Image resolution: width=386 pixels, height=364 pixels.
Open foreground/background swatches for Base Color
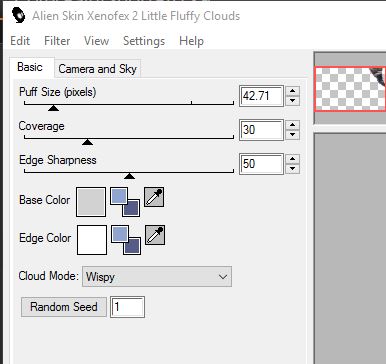coord(125,202)
